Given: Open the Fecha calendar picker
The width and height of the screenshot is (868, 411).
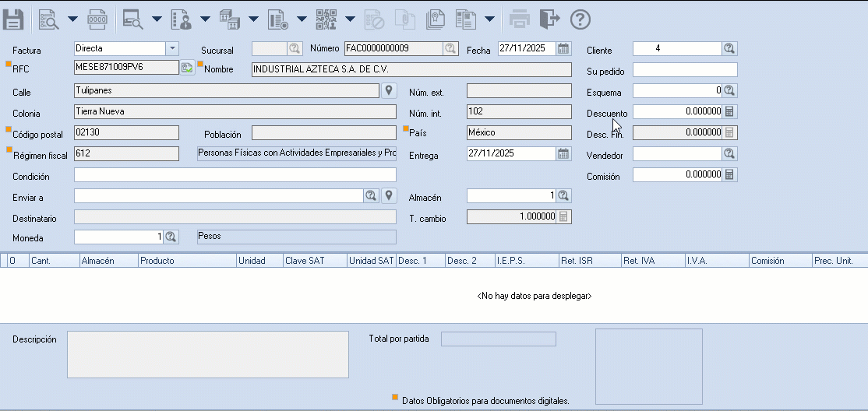Looking at the screenshot, I should (563, 49).
